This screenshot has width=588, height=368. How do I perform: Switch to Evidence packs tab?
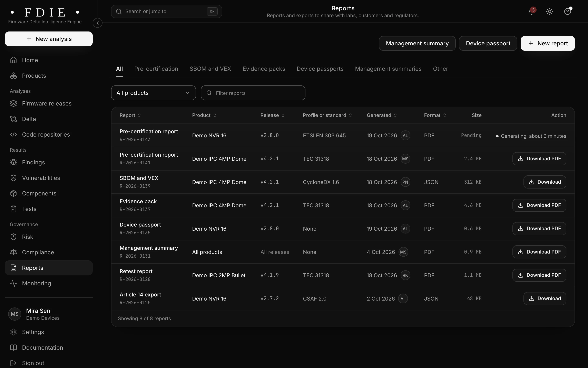click(x=264, y=69)
